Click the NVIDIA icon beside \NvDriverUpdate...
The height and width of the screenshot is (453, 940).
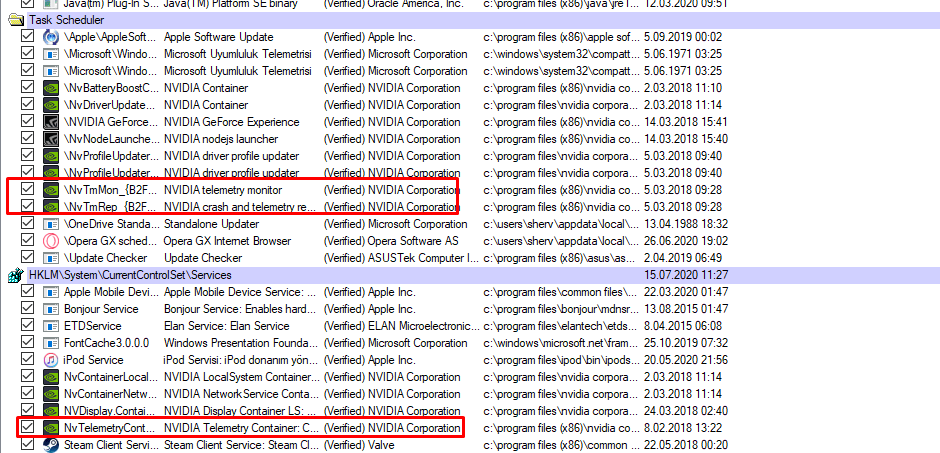pos(51,105)
